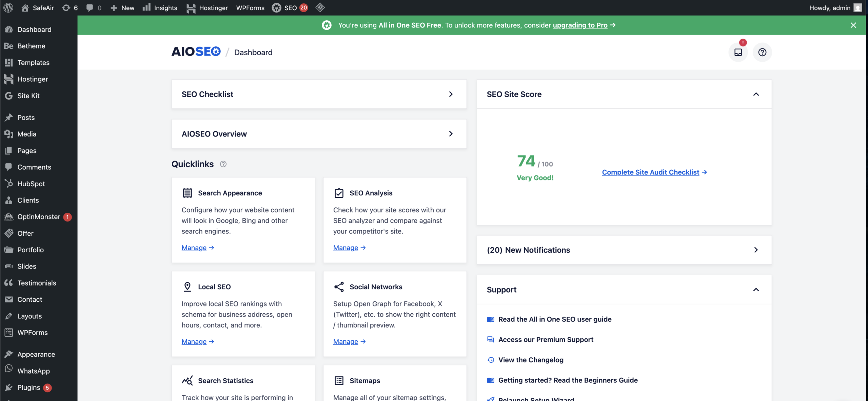Open Pages in the sidebar
The height and width of the screenshot is (401, 868).
tap(39, 151)
